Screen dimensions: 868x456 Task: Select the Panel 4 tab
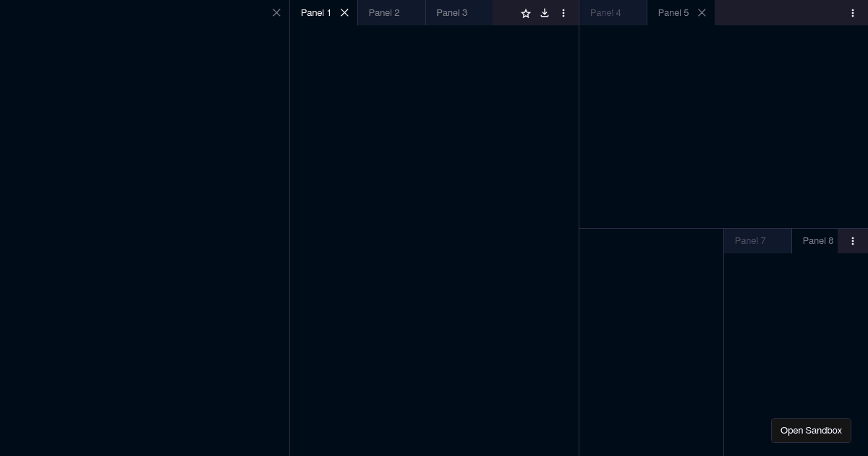(605, 13)
